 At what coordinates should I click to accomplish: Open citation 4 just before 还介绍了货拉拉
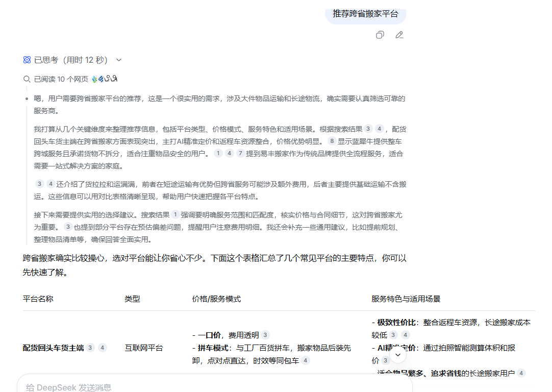51,184
